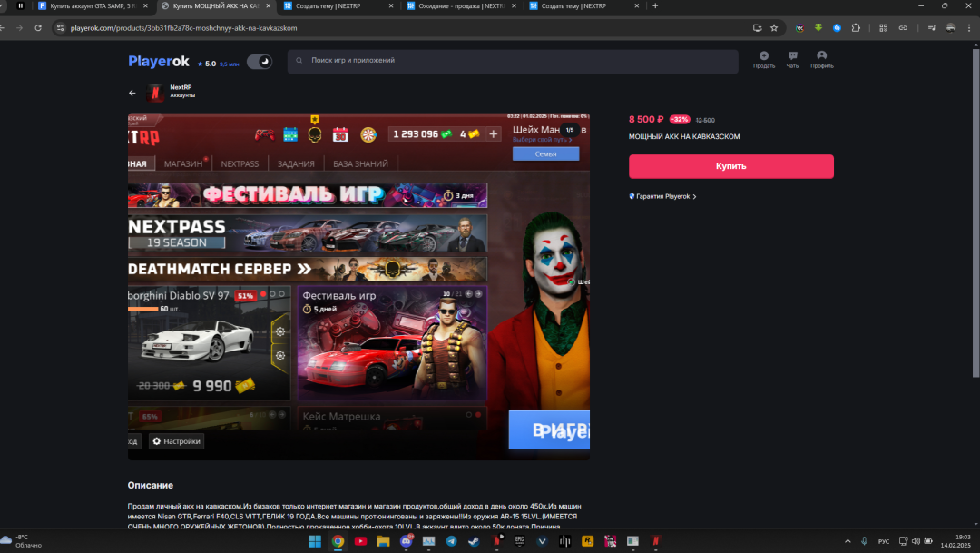This screenshot has height=553, width=980.
Task: Show hidden tray icons chevron
Action: pos(848,541)
